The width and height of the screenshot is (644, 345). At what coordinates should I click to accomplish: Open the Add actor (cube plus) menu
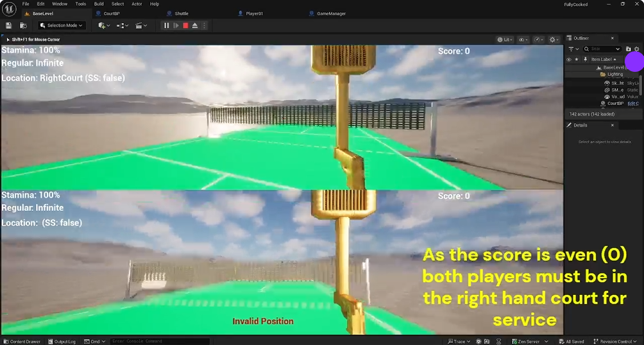[x=104, y=26]
